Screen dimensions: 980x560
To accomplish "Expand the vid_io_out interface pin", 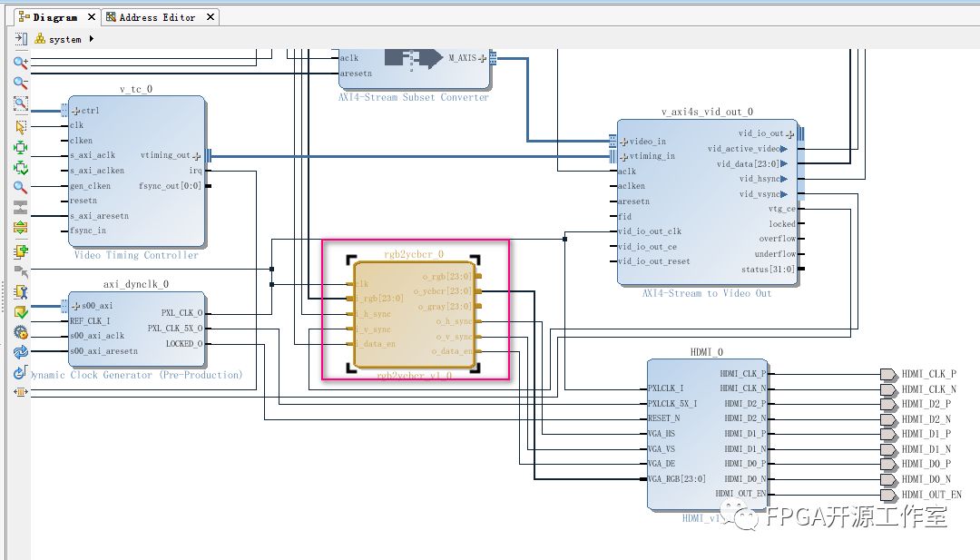I will click(x=789, y=133).
